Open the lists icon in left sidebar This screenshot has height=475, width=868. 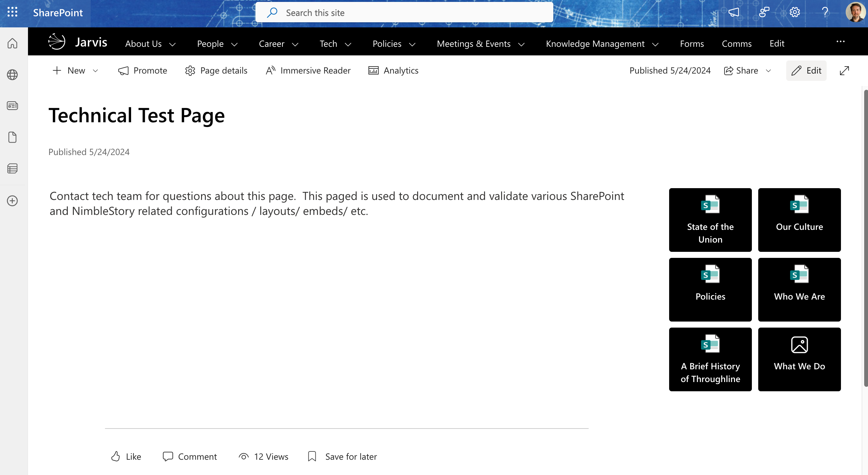click(x=12, y=168)
